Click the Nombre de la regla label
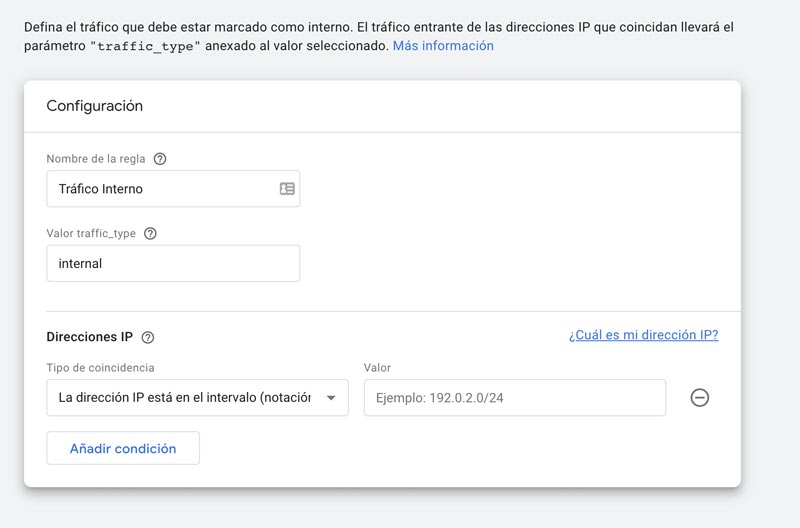Screen dimensions: 800x528 click(96, 159)
